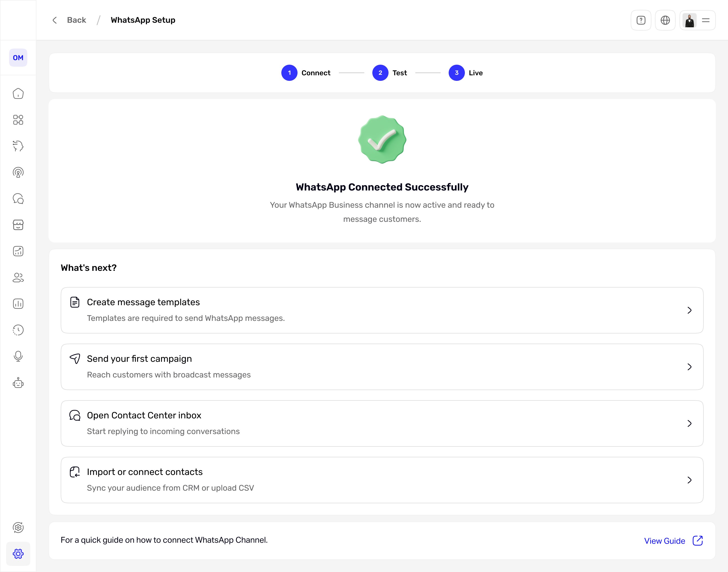The image size is (728, 572).
Task: Open the account menu lines icon
Action: (706, 20)
